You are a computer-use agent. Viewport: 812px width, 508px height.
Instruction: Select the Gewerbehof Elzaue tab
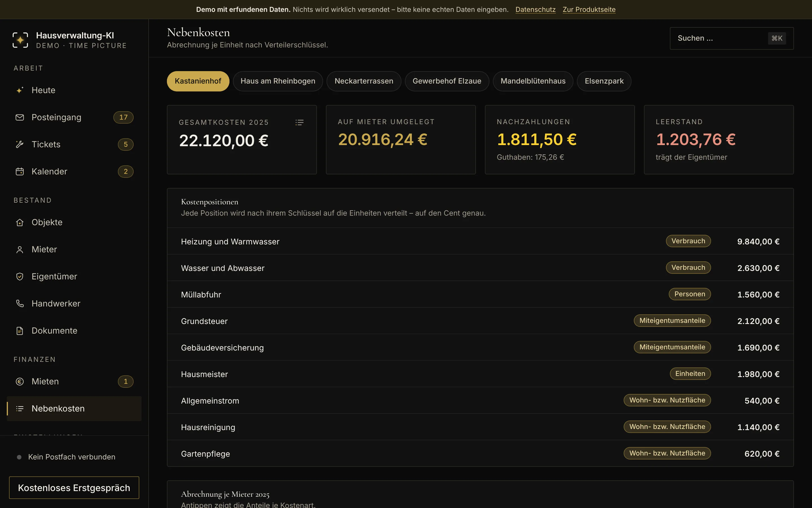click(447, 81)
